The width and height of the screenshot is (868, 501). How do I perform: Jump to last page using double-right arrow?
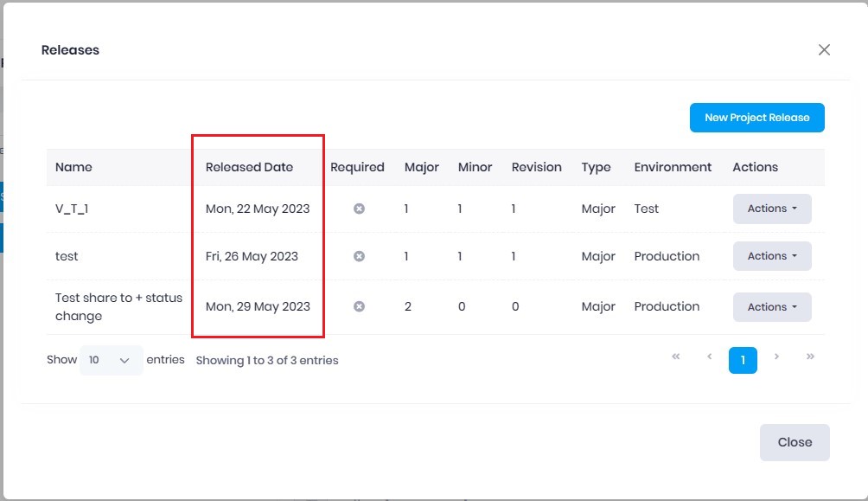(810, 356)
